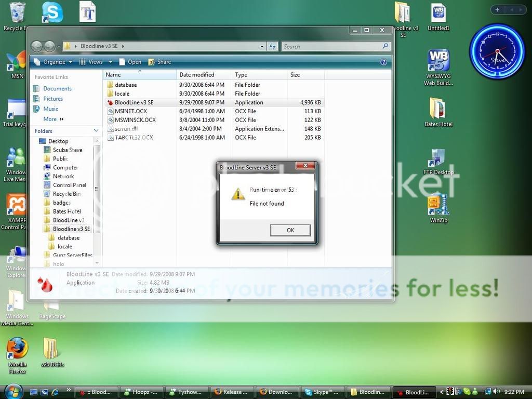
Task: Sort files by Date modified column
Action: 204,75
